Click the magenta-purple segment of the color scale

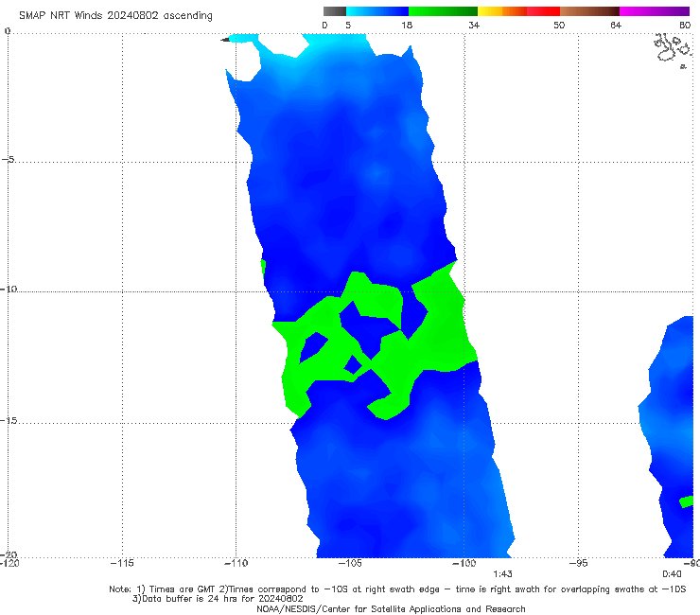(655, 11)
